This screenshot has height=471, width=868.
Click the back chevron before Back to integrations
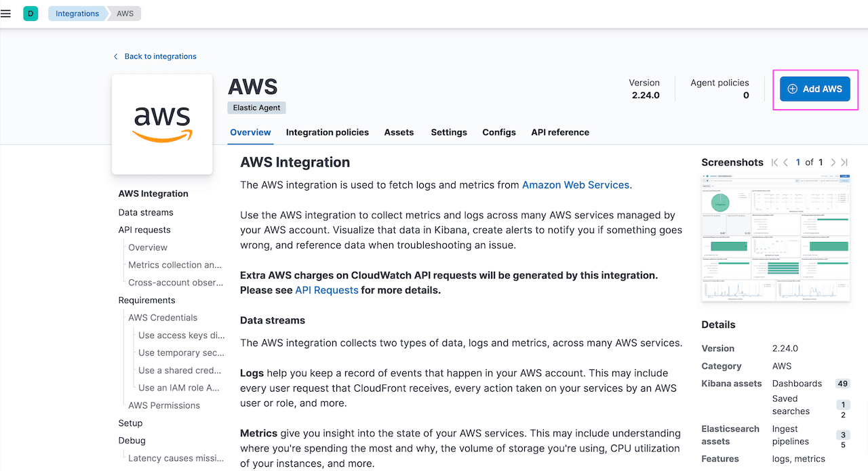tap(115, 56)
